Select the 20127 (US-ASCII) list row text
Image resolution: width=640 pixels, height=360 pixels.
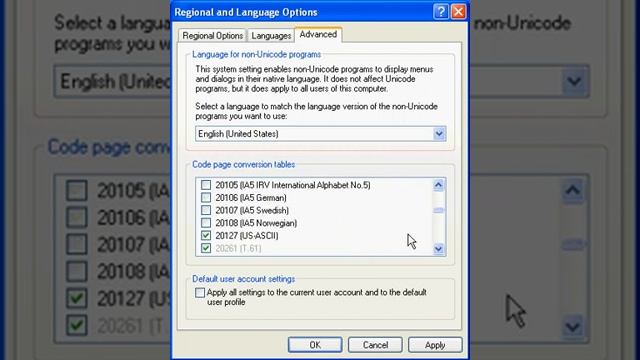pos(247,236)
